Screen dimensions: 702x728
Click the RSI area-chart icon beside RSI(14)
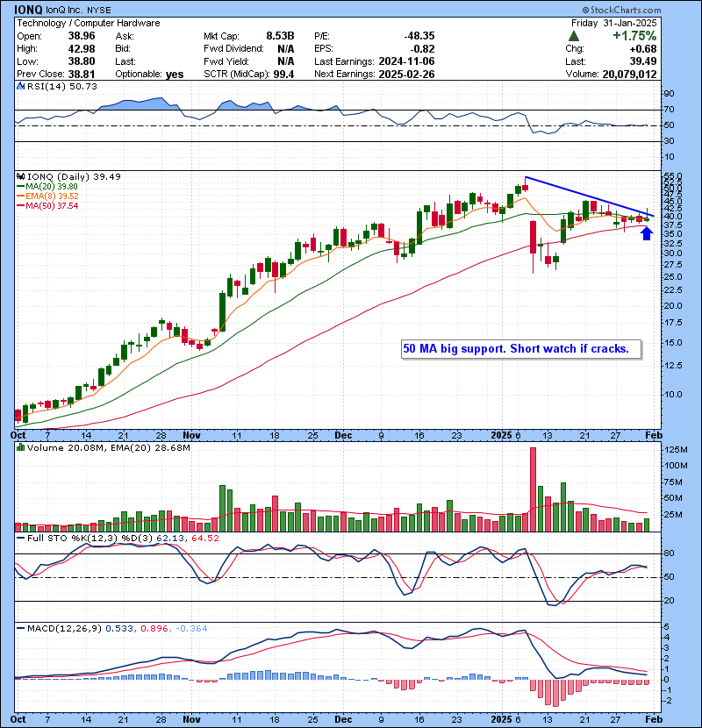point(20,86)
